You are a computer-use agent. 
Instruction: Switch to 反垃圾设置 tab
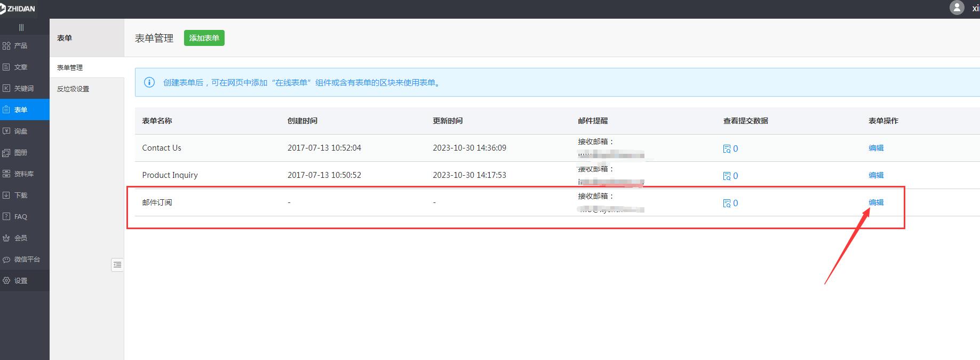click(73, 89)
